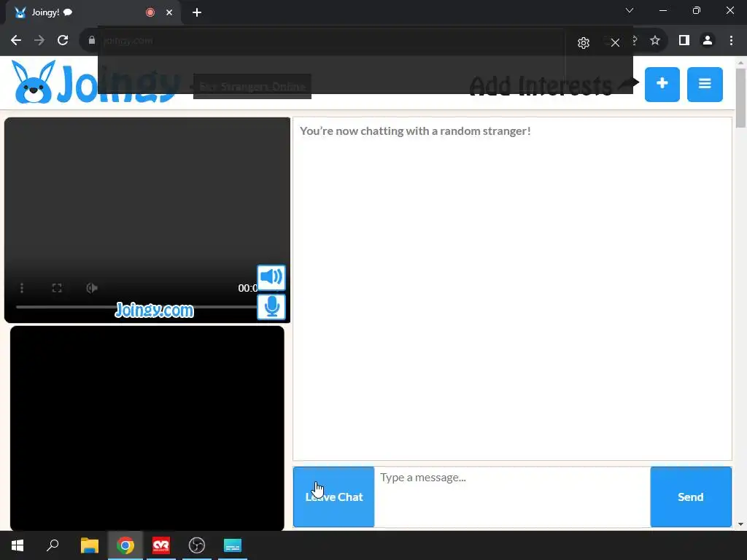Click "You're now chatting with a random stranger!" text
Screen dimensions: 747x560
[415, 131]
